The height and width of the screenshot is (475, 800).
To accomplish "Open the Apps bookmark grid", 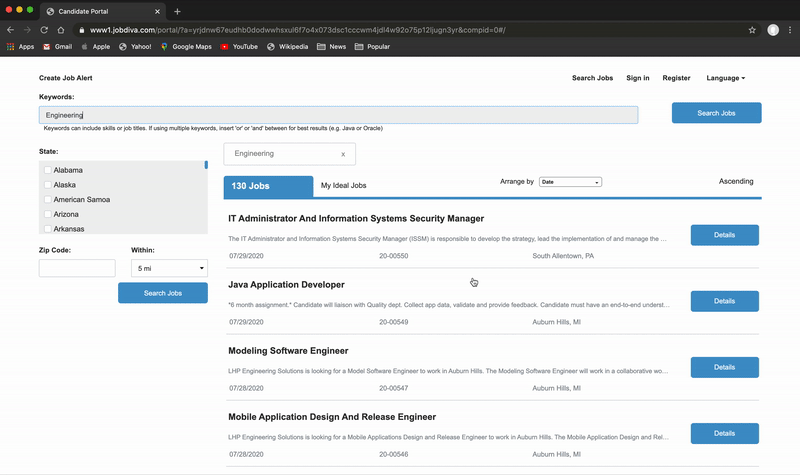I will pyautogui.click(x=20, y=46).
